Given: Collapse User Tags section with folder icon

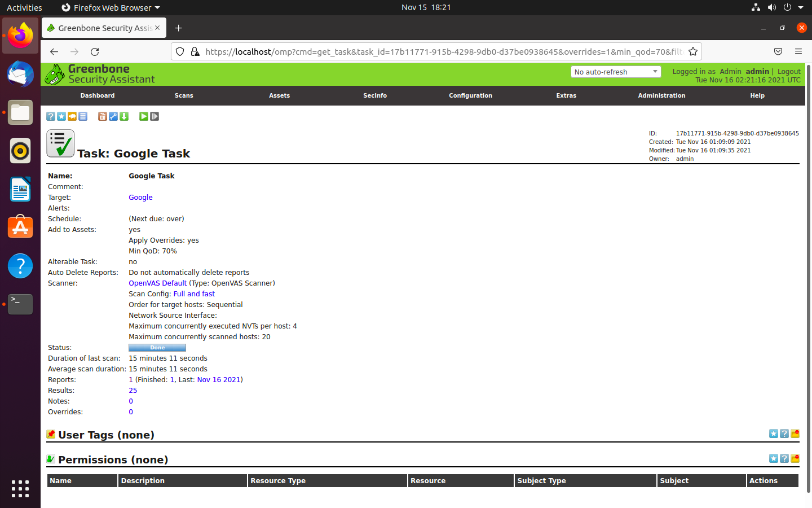Looking at the screenshot, I should coord(795,433).
